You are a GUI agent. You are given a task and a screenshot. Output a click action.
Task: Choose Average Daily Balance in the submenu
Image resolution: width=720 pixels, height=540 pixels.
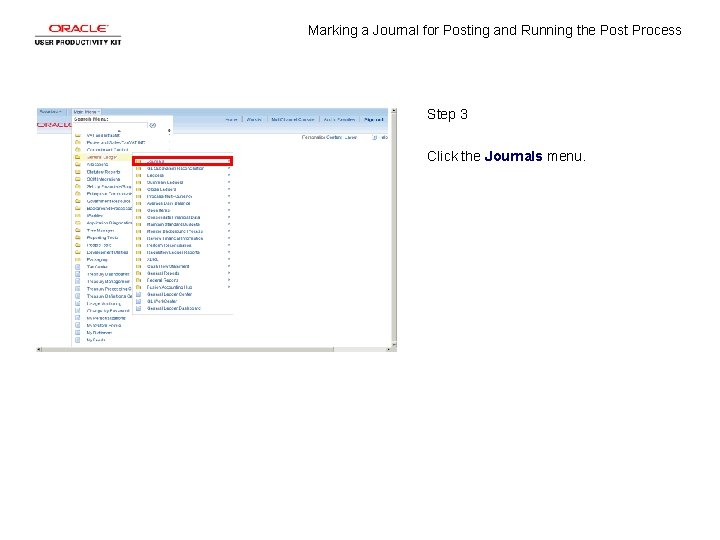tap(169, 203)
